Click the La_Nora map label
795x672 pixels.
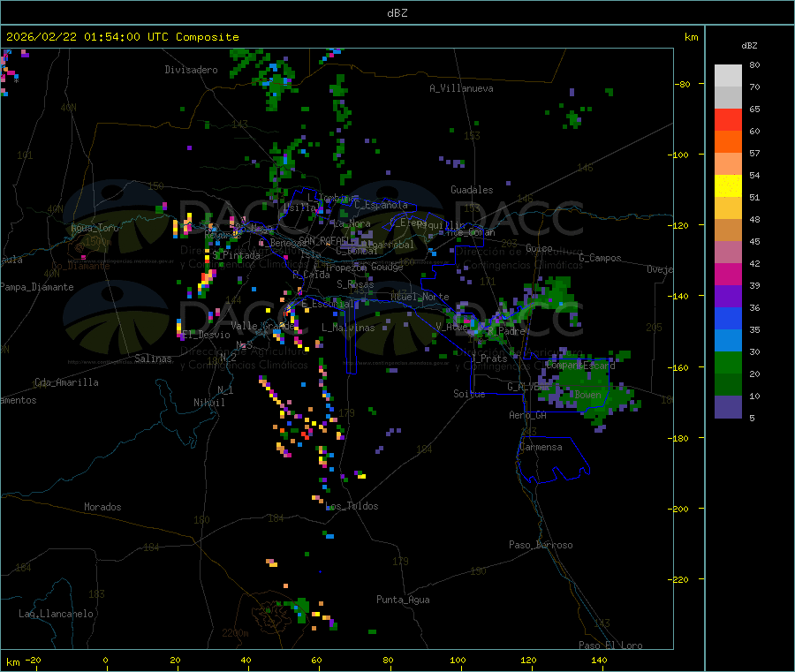click(x=352, y=223)
